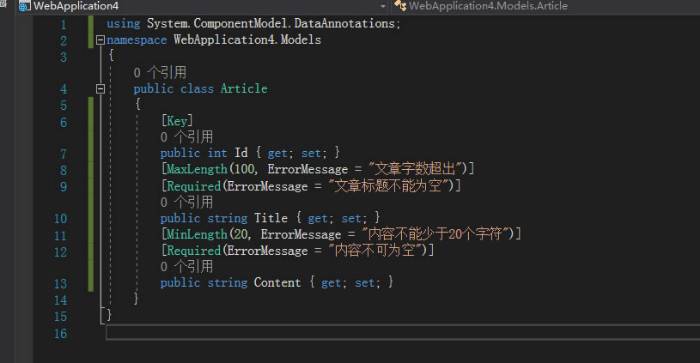Collapse the namespace WebApplication4.Models block
This screenshot has height=363, width=700.
pyautogui.click(x=100, y=40)
